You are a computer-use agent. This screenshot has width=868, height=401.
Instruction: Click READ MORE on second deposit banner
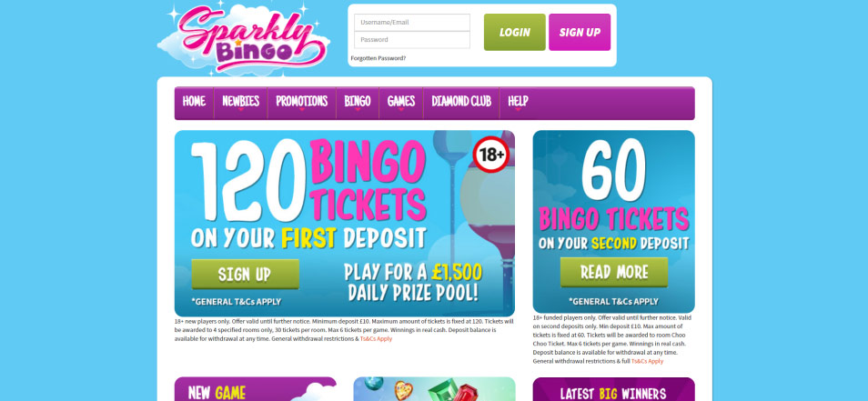pyautogui.click(x=614, y=272)
